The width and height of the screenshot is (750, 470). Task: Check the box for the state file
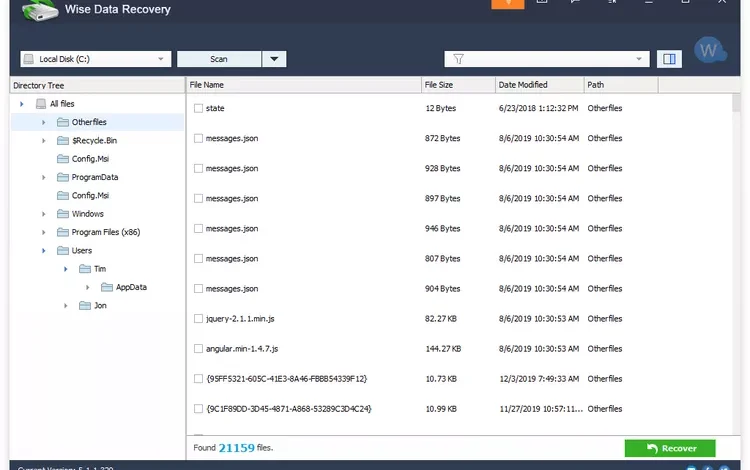(199, 109)
